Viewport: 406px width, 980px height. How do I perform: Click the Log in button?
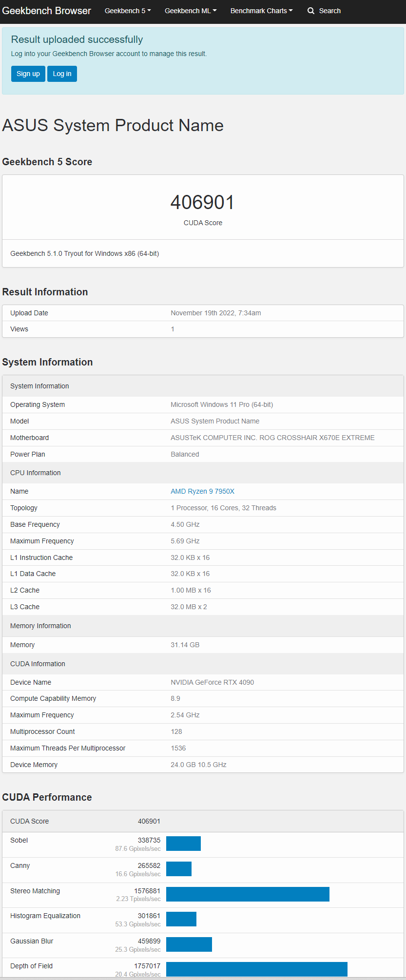(62, 74)
